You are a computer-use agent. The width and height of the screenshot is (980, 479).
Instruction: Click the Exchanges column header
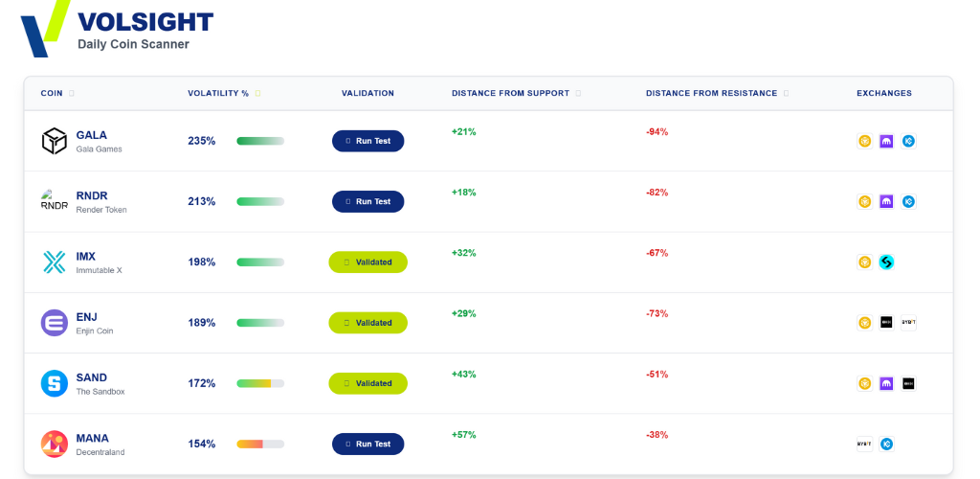tap(883, 94)
